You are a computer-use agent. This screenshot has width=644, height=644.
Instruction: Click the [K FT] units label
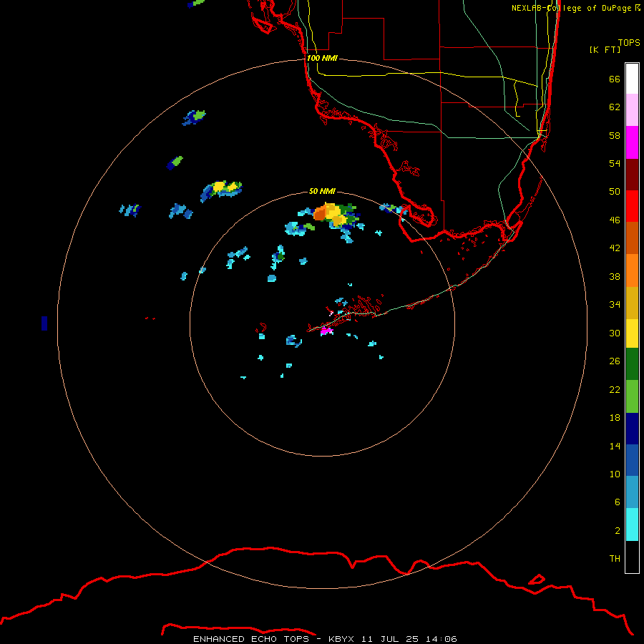pyautogui.click(x=605, y=49)
